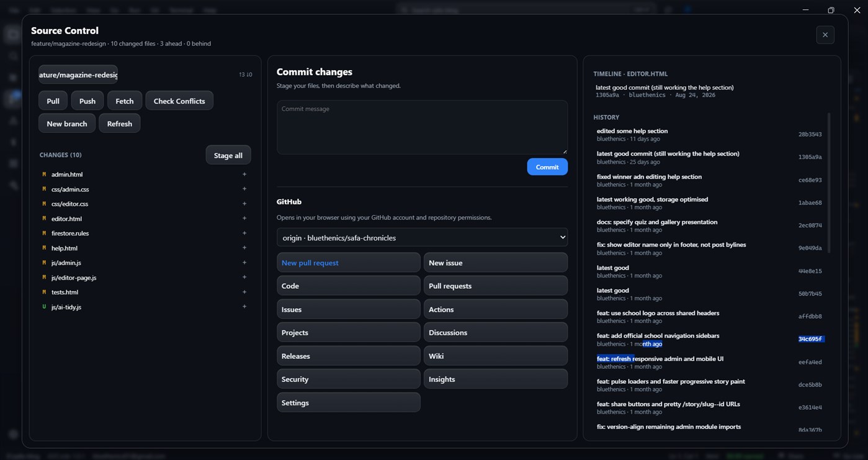This screenshot has width=868, height=460.
Task: Create a New branch
Action: tap(67, 123)
